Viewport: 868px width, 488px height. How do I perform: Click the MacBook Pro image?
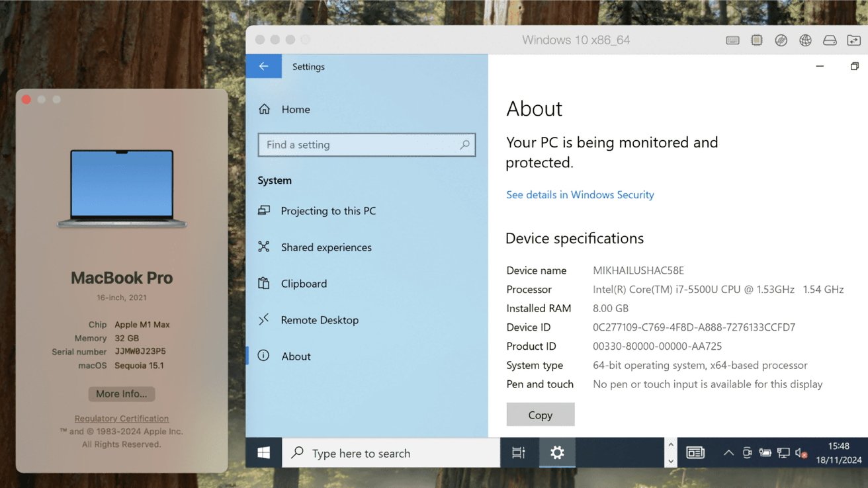pos(122,189)
